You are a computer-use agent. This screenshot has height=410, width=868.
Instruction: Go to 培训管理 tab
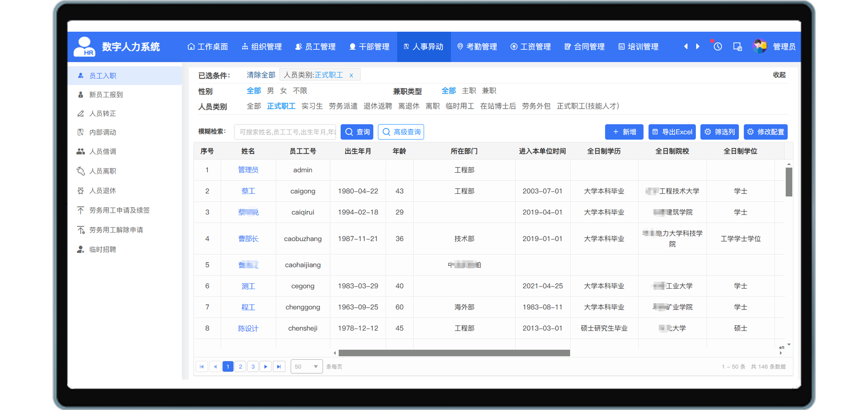(x=639, y=47)
